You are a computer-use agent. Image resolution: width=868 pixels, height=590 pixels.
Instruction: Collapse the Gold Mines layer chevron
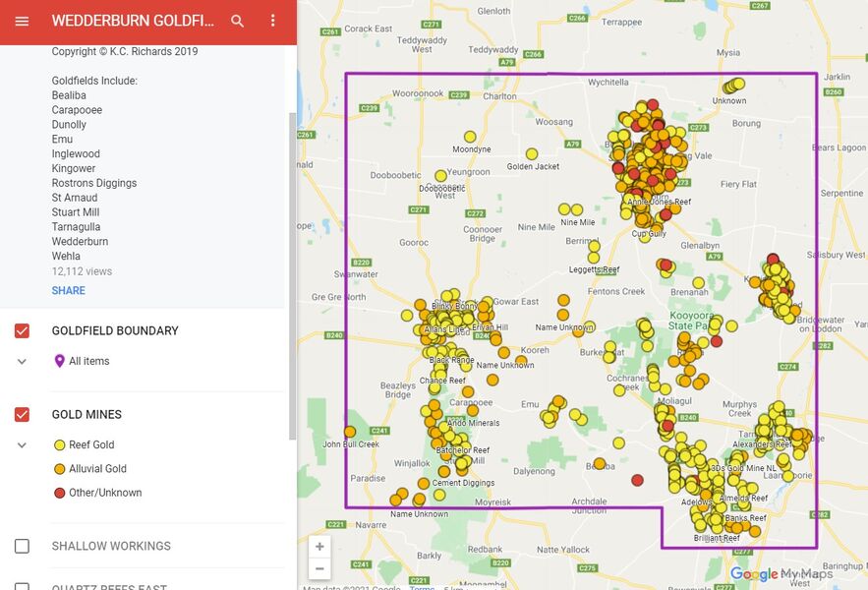click(22, 444)
